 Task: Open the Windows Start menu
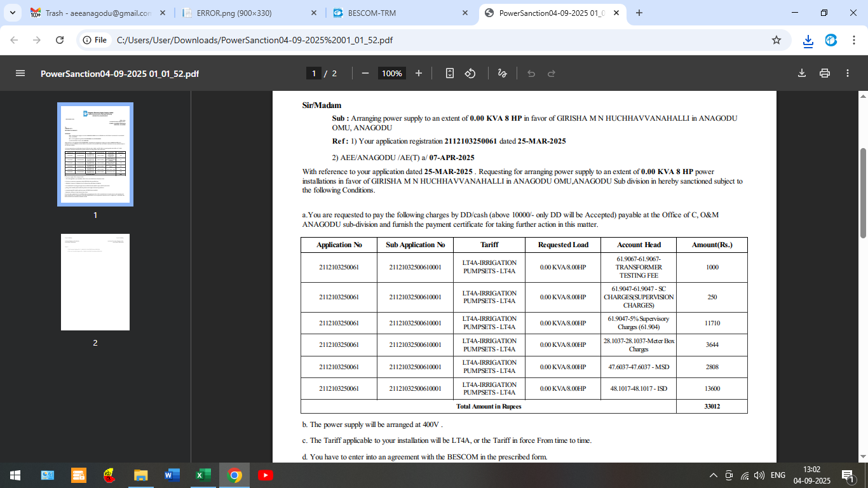15,475
